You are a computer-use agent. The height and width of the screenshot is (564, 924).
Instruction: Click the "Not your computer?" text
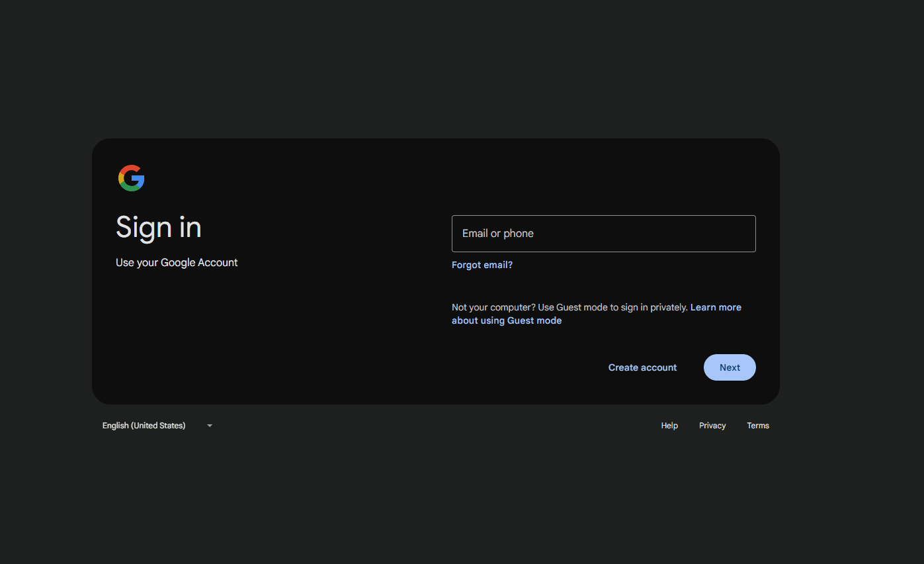(x=493, y=307)
